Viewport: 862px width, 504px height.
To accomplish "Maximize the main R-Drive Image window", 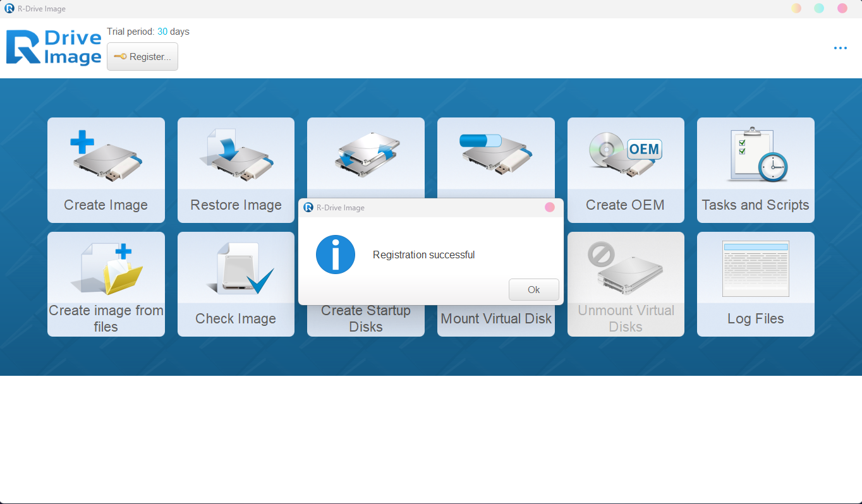I will click(819, 8).
